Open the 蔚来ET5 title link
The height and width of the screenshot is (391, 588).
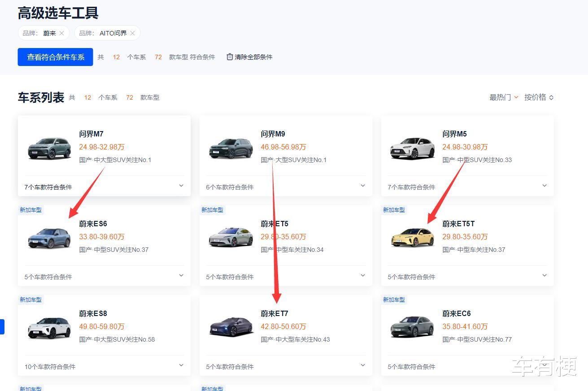coord(275,224)
